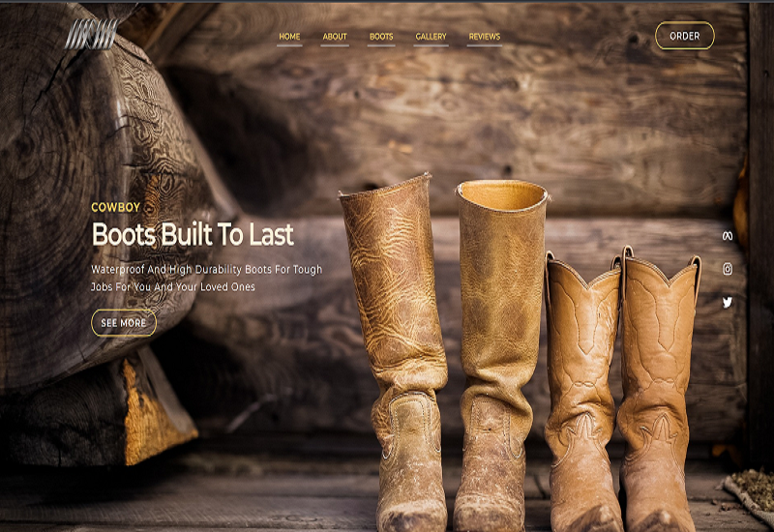Image resolution: width=774 pixels, height=532 pixels.
Task: Go to the Home nav item
Action: point(289,37)
